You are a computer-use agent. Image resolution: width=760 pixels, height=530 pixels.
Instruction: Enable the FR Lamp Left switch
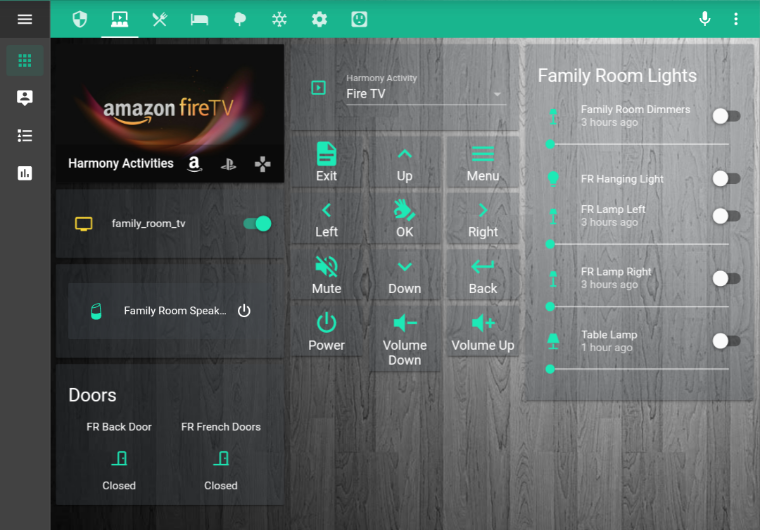pyautogui.click(x=726, y=216)
